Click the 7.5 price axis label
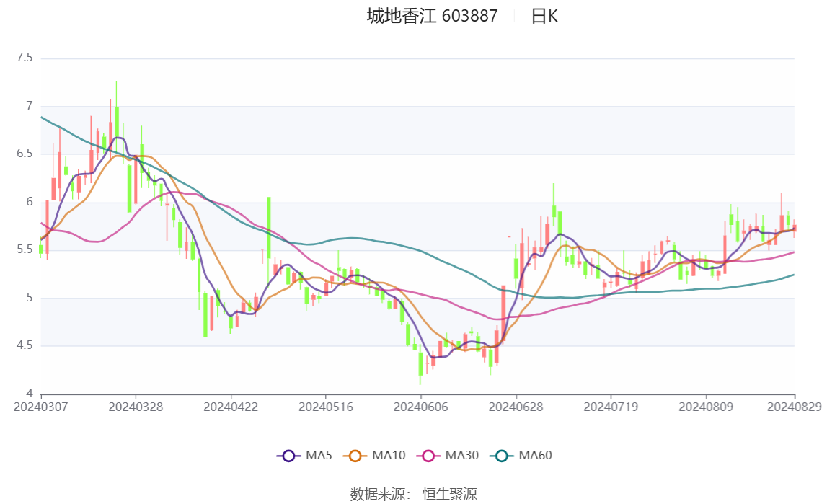Image resolution: width=827 pixels, height=504 pixels. click(25, 58)
